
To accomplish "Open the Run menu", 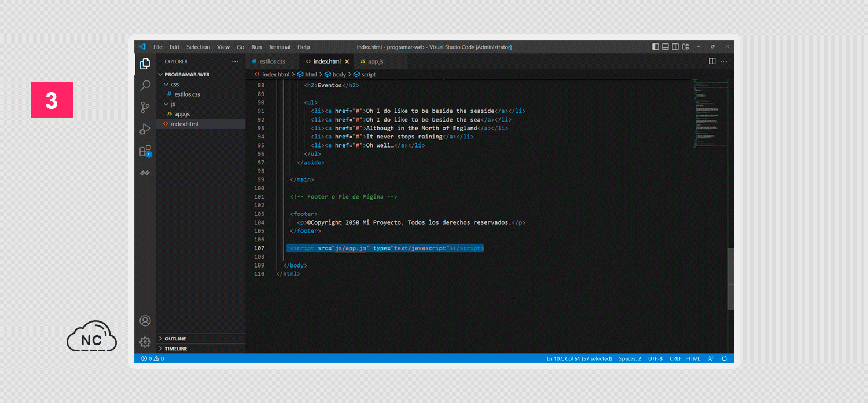I will tap(256, 47).
